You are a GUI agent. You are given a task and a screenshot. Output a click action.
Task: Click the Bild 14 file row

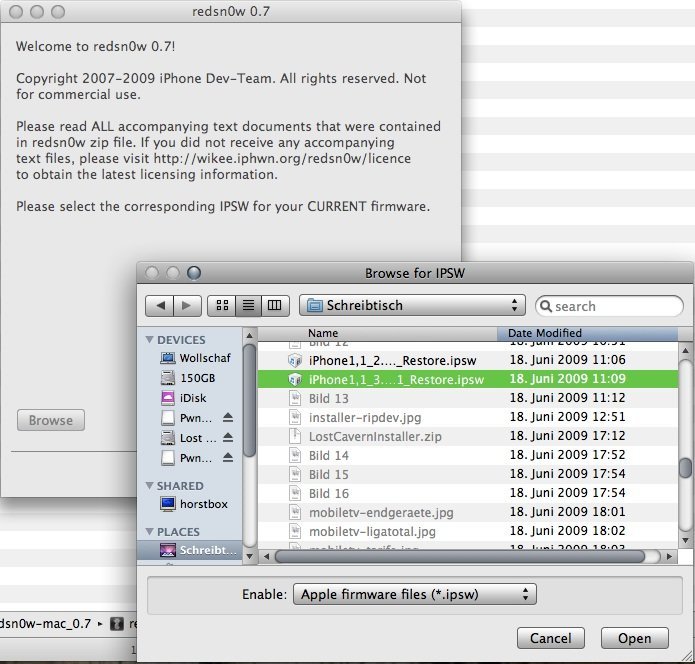coord(468,455)
